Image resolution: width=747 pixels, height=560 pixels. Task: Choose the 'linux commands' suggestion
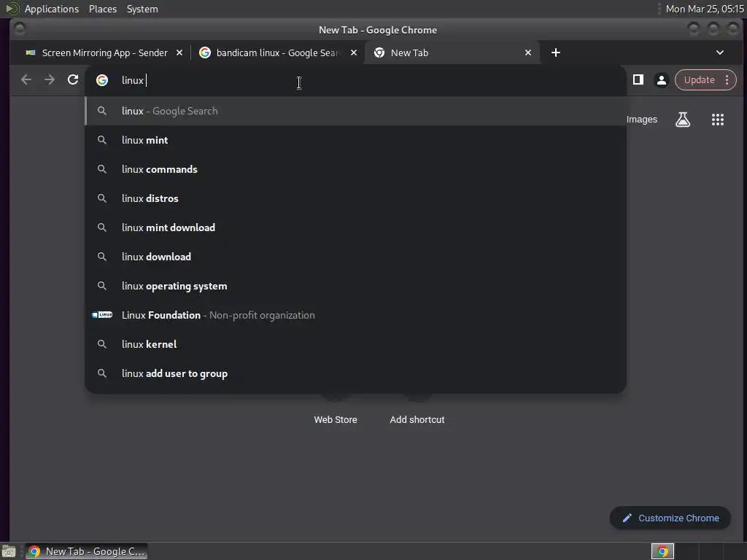click(x=355, y=169)
